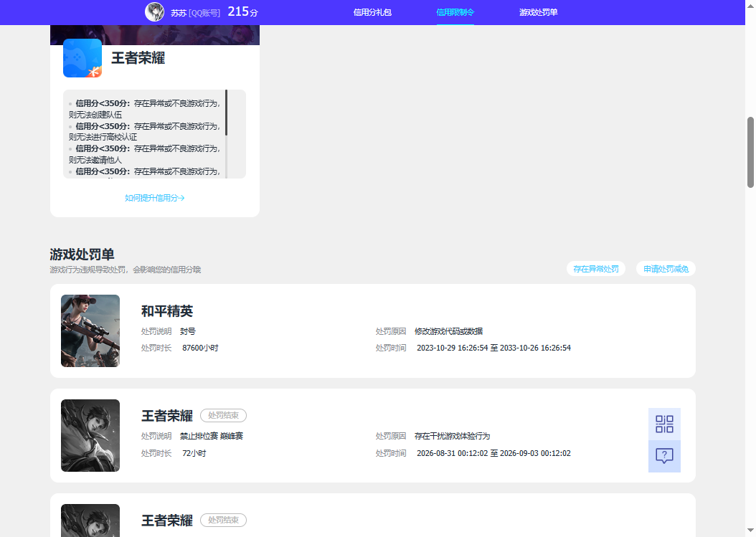
Task: Click the 和平精英 penalty card title
Action: click(167, 311)
